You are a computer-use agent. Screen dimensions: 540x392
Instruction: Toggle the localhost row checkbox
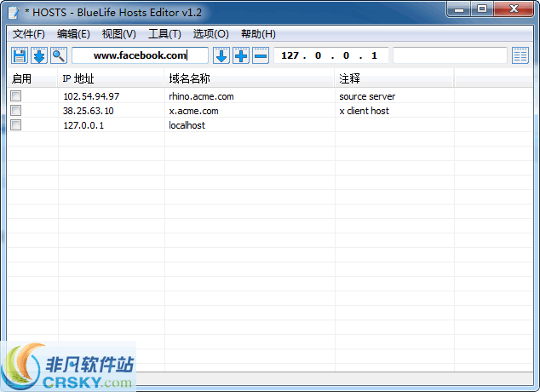(x=16, y=125)
